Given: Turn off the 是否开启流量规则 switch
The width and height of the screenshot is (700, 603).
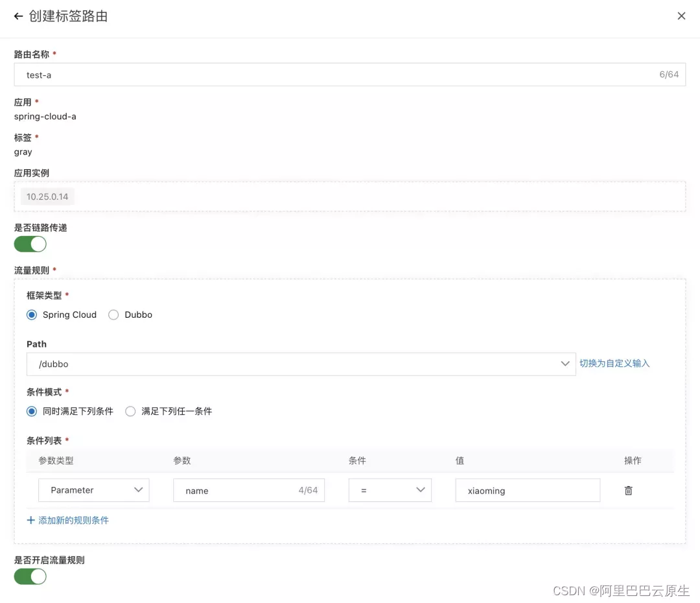Looking at the screenshot, I should (x=30, y=576).
